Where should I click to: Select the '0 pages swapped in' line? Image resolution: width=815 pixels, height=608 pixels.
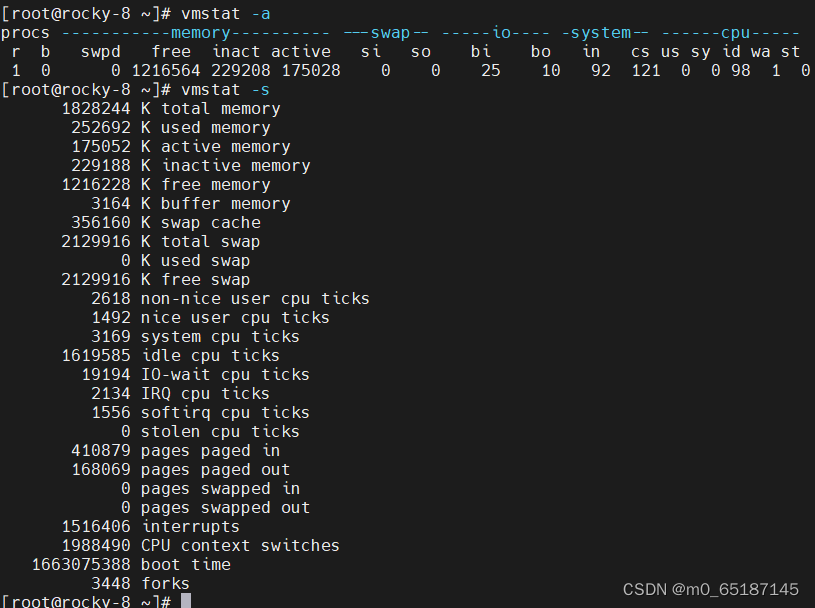click(x=211, y=488)
